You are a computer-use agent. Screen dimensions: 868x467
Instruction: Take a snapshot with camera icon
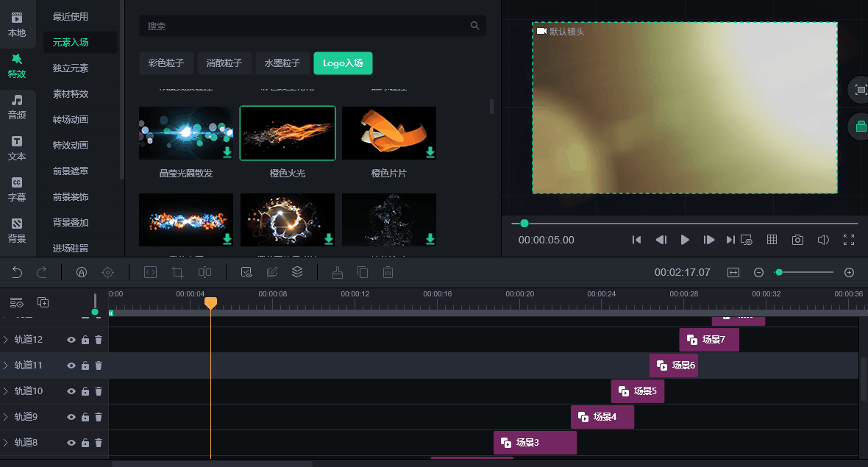tap(797, 240)
